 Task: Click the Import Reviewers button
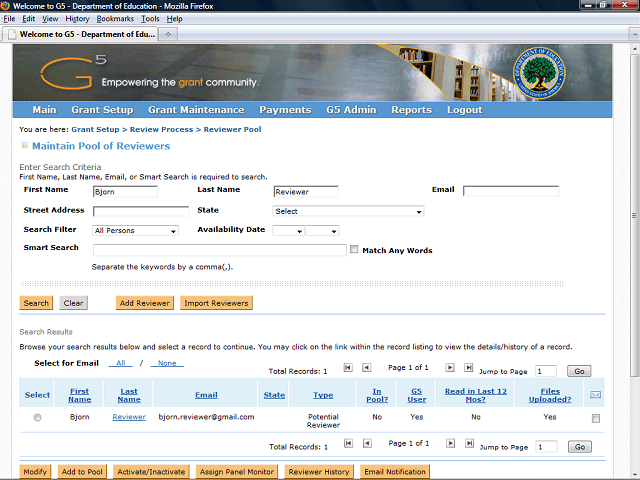click(x=216, y=303)
